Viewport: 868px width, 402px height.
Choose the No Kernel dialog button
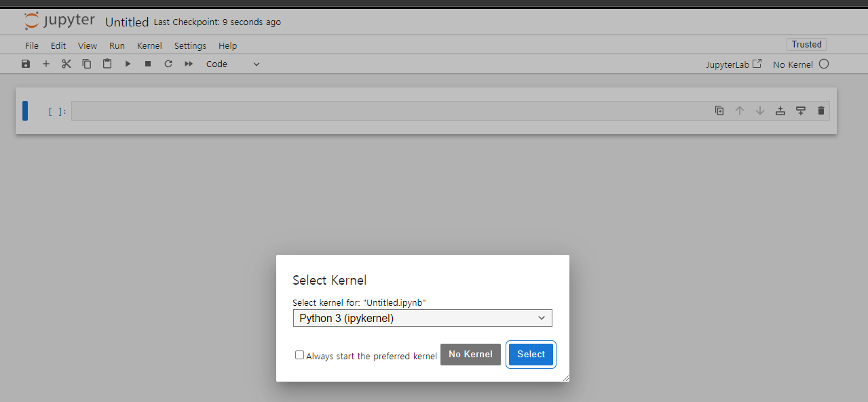pos(470,354)
